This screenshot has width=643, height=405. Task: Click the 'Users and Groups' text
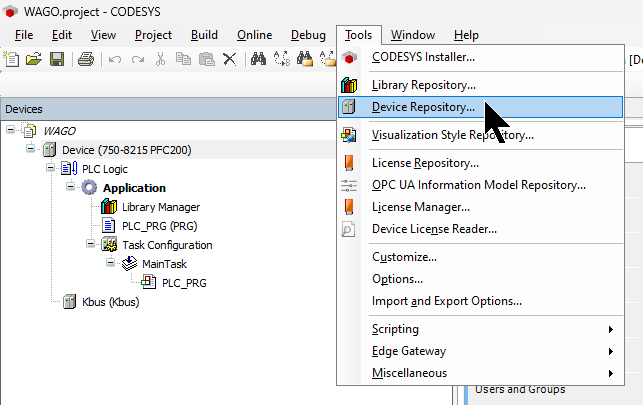coord(520,389)
